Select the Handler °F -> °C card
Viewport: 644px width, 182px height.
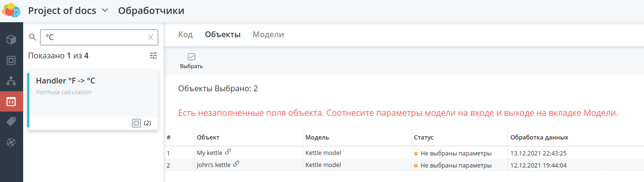click(x=93, y=101)
